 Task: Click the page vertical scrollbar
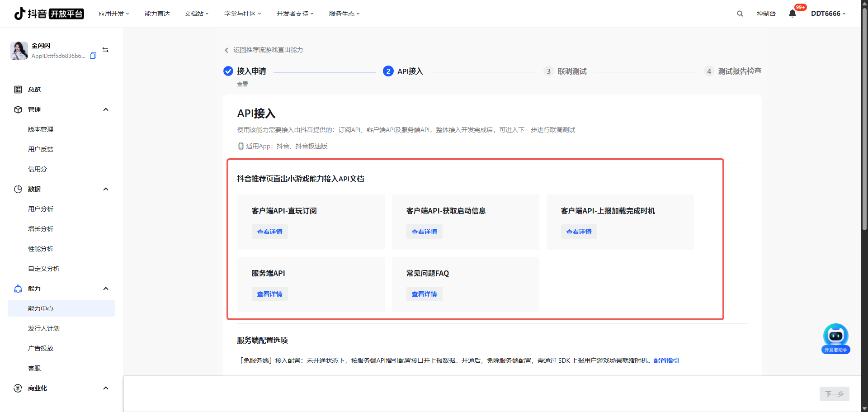pyautogui.click(x=864, y=118)
